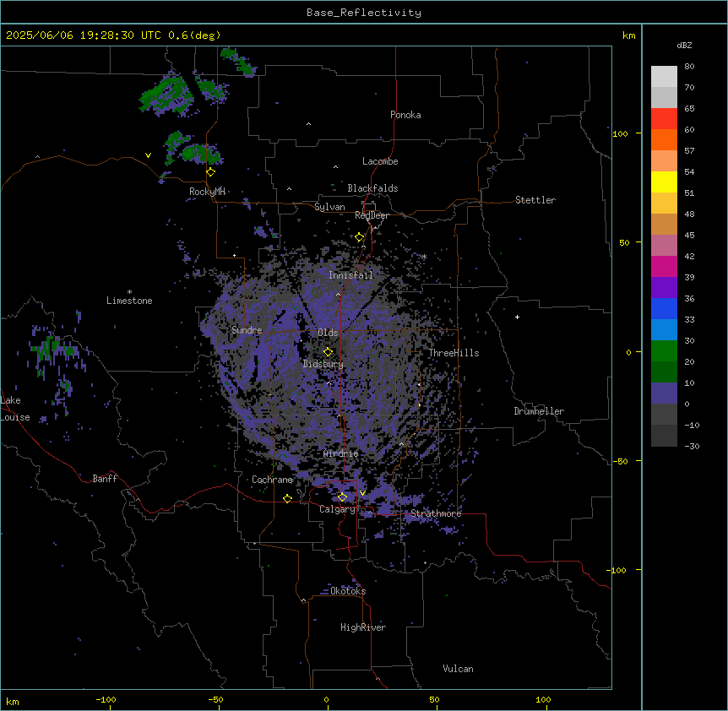Click the Sundre city label
This screenshot has height=711, width=728.
point(247,330)
